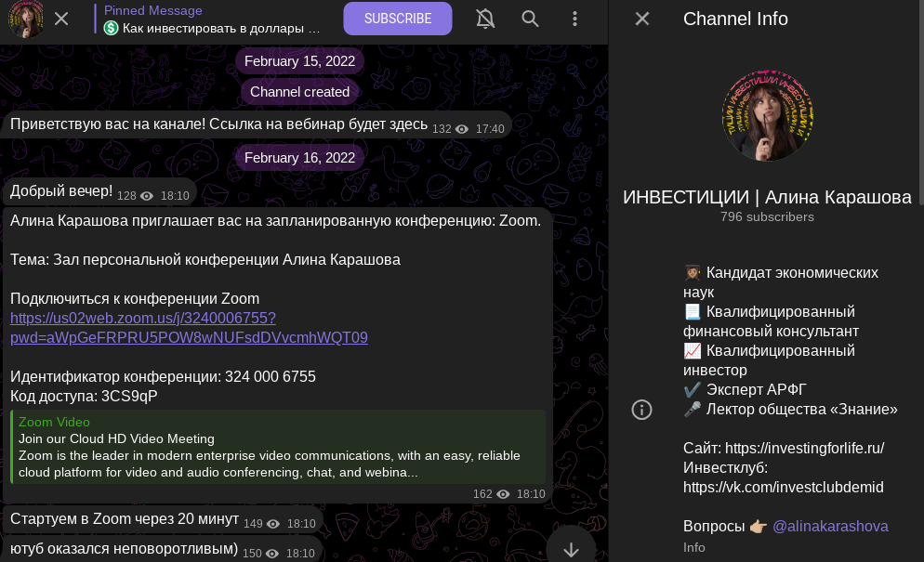Click the 'Channel created' service message
924x562 pixels.
(299, 92)
